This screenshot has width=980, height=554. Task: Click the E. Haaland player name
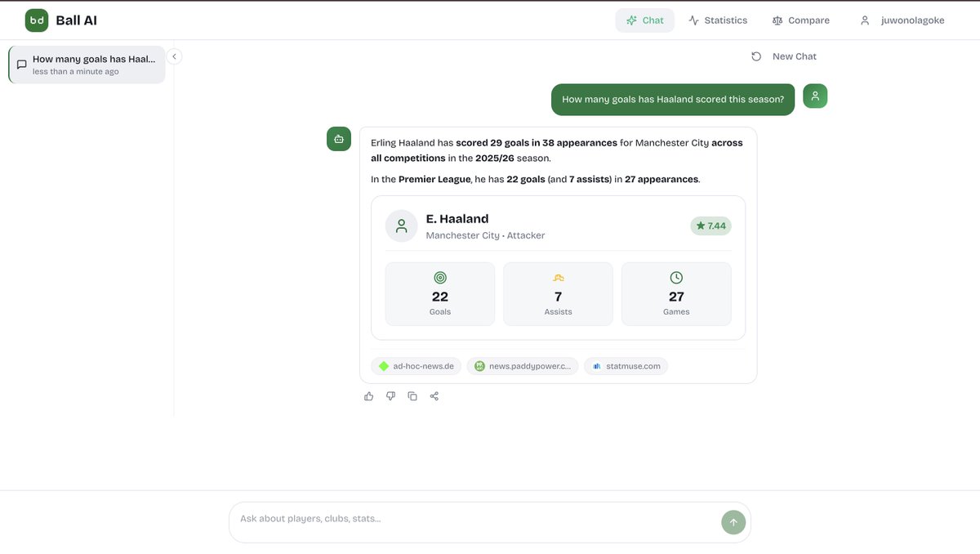(457, 219)
